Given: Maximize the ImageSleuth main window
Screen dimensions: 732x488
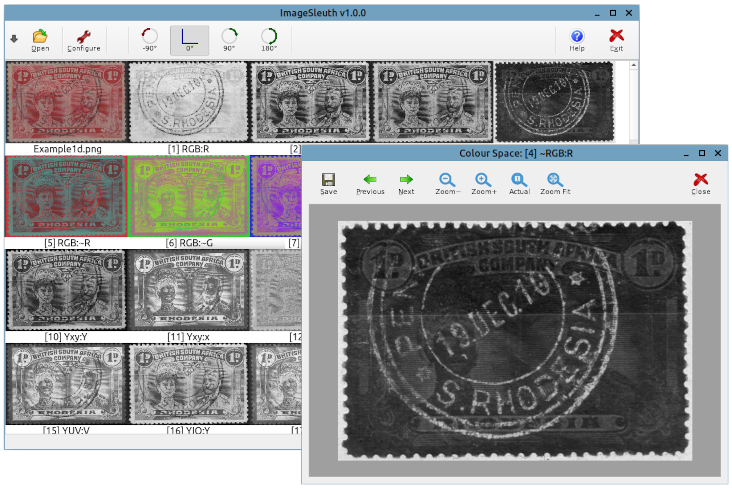Looking at the screenshot, I should tap(613, 13).
